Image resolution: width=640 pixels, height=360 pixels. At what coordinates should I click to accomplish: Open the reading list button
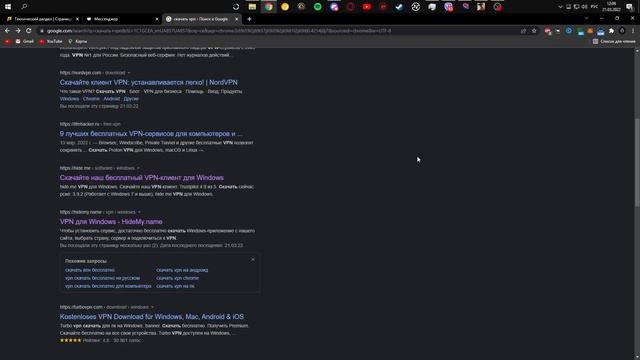coord(614,41)
